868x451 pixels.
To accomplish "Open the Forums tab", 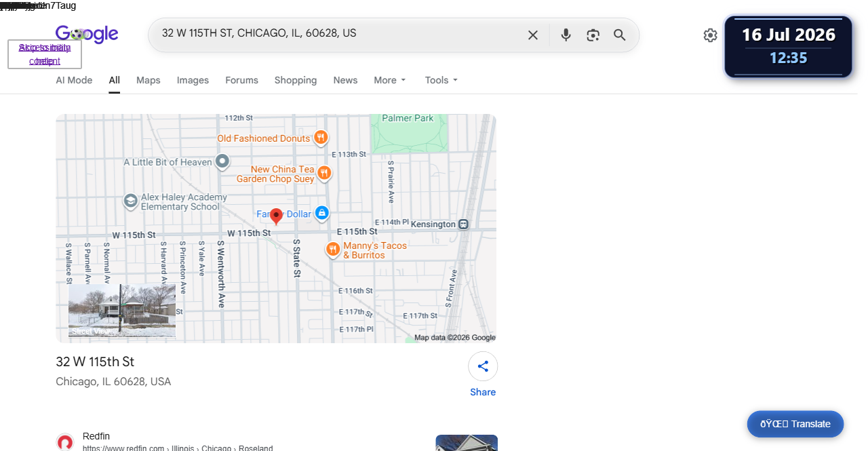I will coord(241,80).
